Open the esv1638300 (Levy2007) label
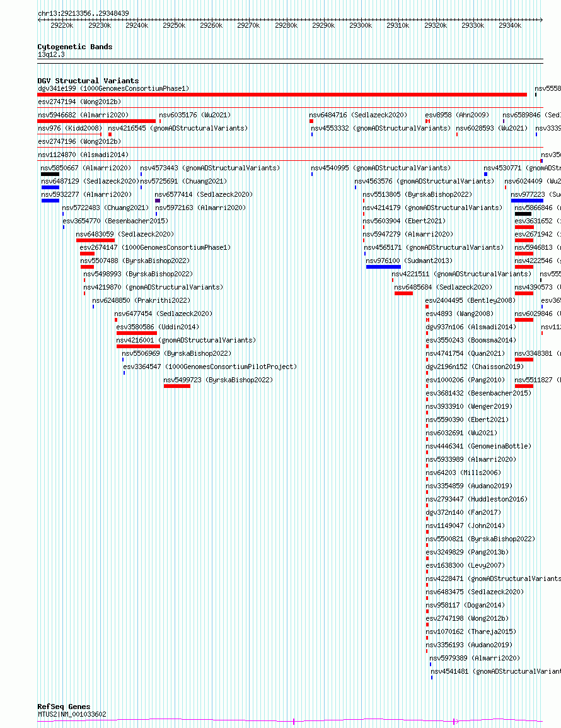 pos(465,565)
